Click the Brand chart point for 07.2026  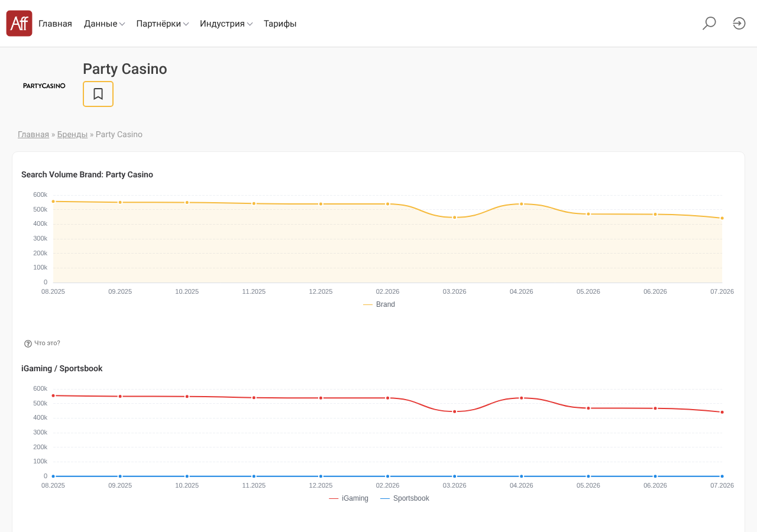(x=722, y=218)
